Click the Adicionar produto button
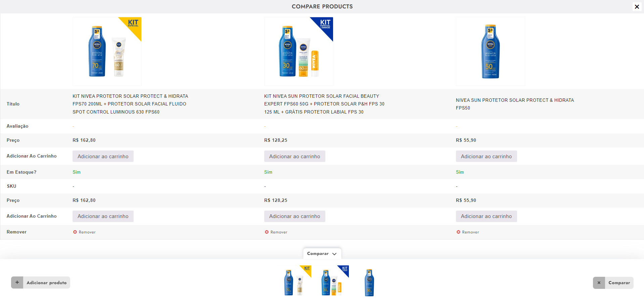The height and width of the screenshot is (305, 644). click(x=46, y=283)
